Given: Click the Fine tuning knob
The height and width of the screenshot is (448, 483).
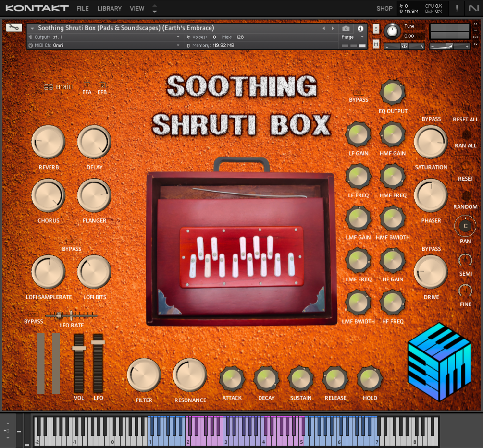Looking at the screenshot, I should (465, 291).
